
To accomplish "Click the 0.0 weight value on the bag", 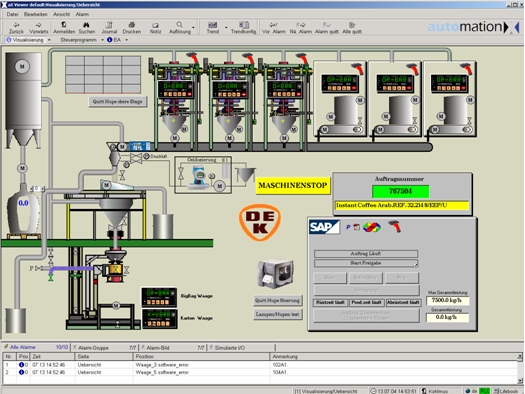I will click(x=23, y=203).
